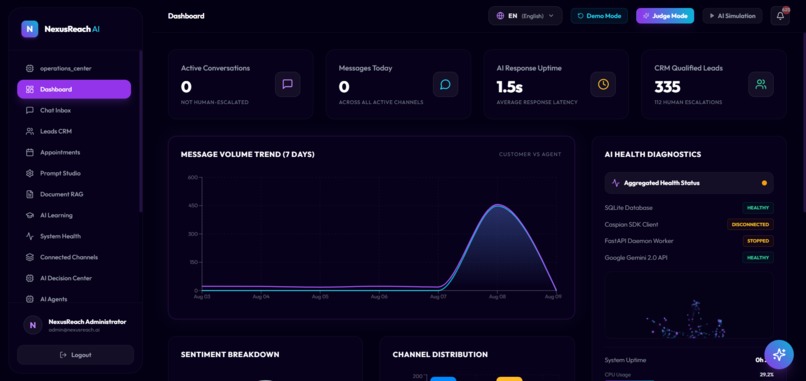
Task: Click the Messages Today bubble icon
Action: tap(445, 84)
